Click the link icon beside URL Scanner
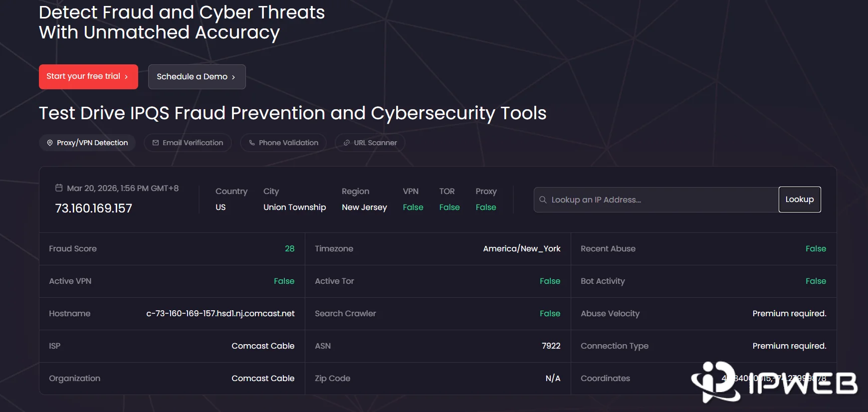The image size is (868, 412). click(x=347, y=143)
